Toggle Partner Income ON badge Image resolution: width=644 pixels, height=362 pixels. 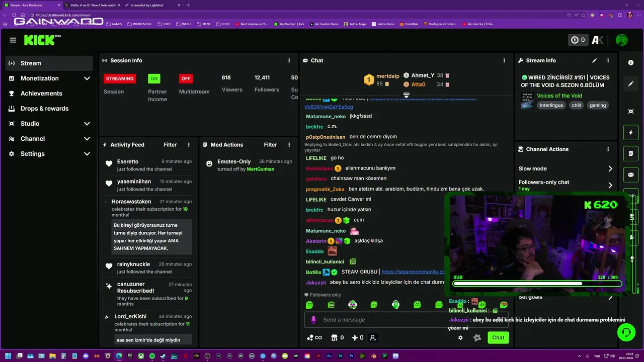pos(154,78)
